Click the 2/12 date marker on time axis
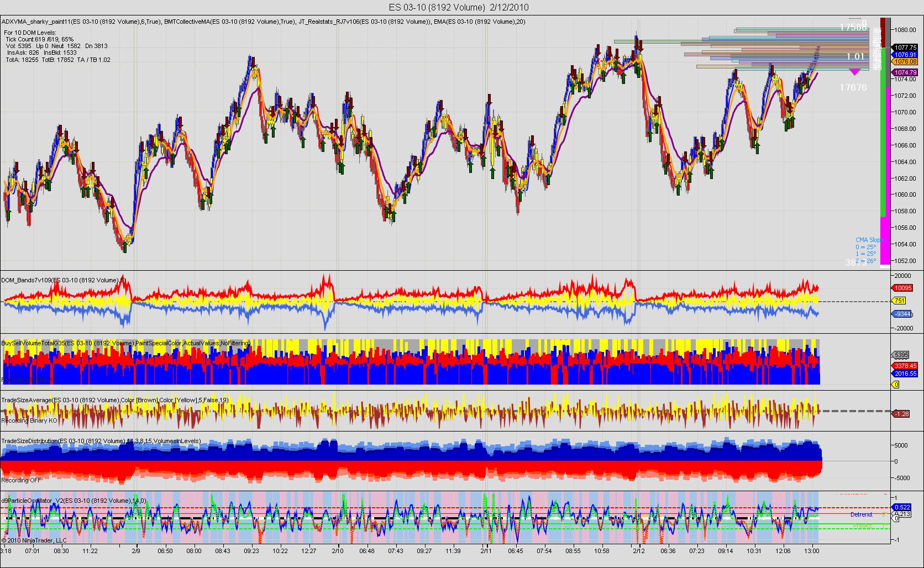Image resolution: width=924 pixels, height=568 pixels. click(639, 551)
